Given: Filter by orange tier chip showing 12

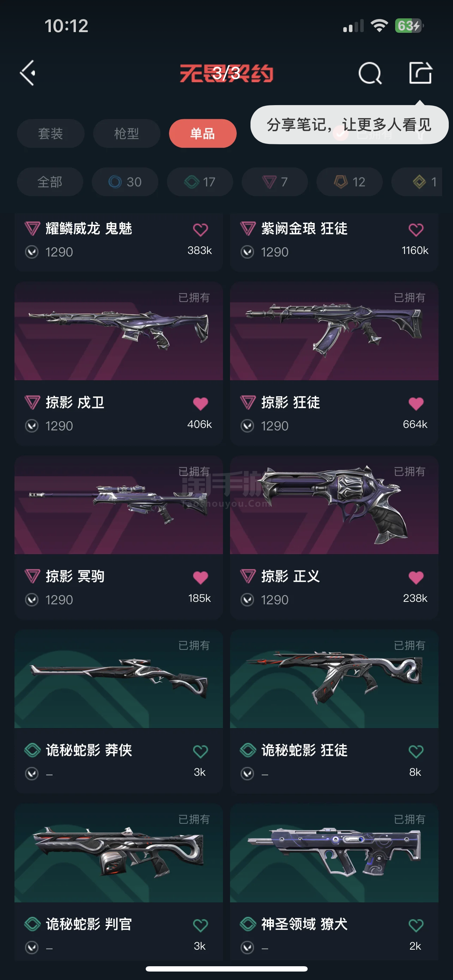Looking at the screenshot, I should [350, 182].
